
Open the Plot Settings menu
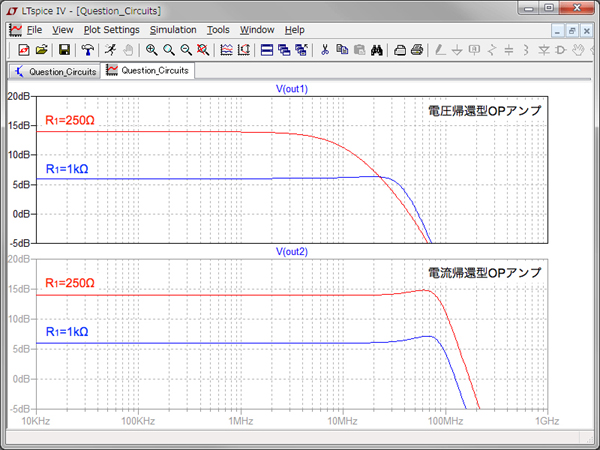111,30
